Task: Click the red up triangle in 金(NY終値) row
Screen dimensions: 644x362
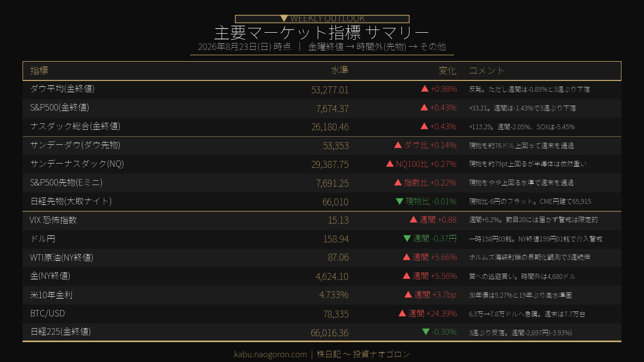Action: point(407,276)
